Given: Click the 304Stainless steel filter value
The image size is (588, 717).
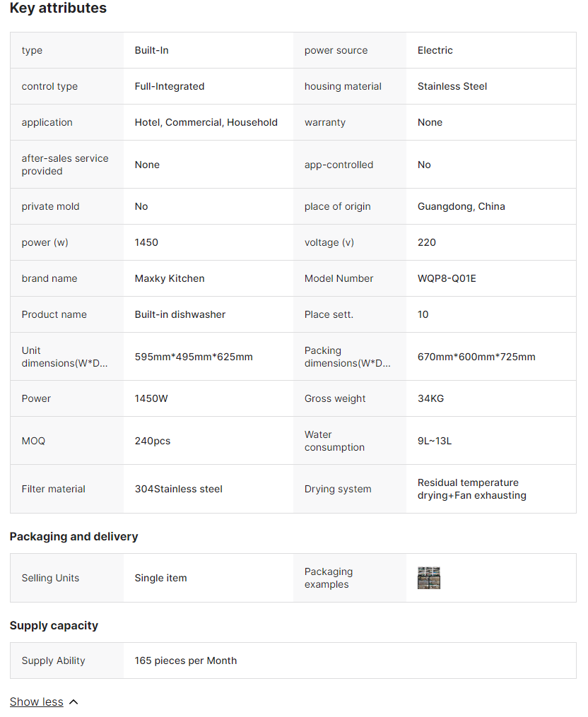Looking at the screenshot, I should 179,489.
